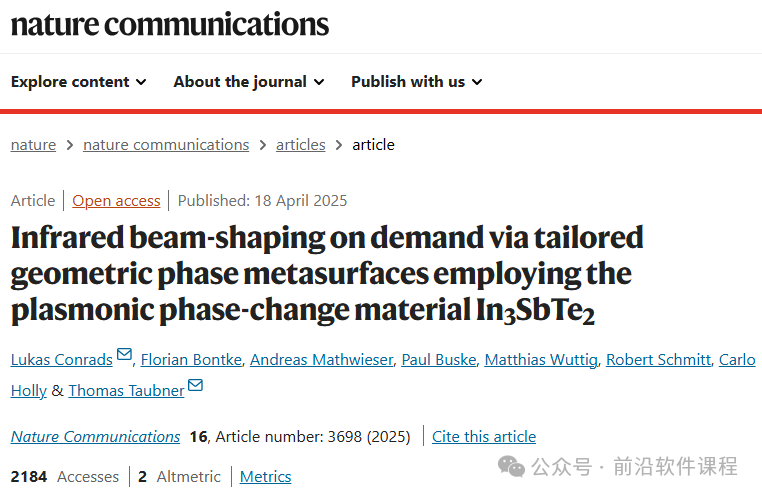The height and width of the screenshot is (497, 762).
Task: Click the nature communications logo
Action: click(170, 24)
